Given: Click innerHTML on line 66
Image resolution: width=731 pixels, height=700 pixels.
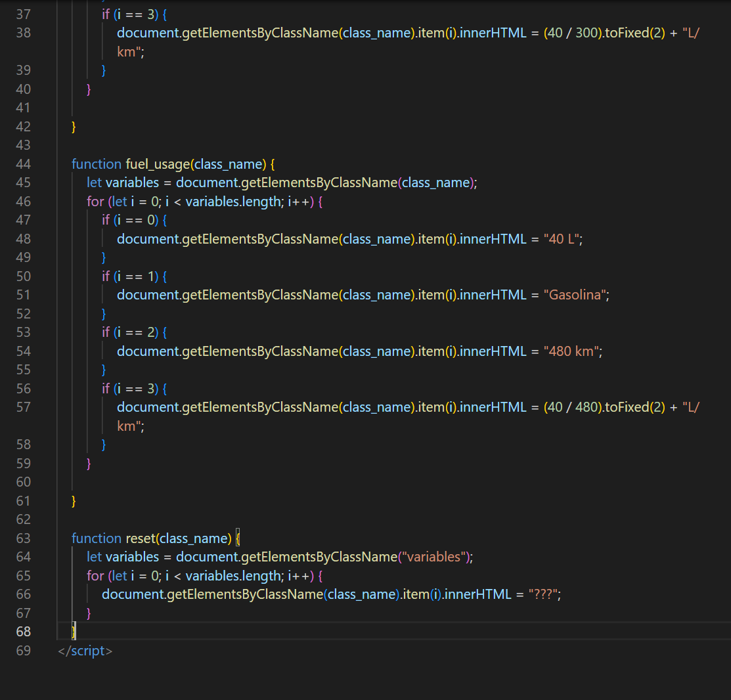Looking at the screenshot, I should tap(478, 594).
